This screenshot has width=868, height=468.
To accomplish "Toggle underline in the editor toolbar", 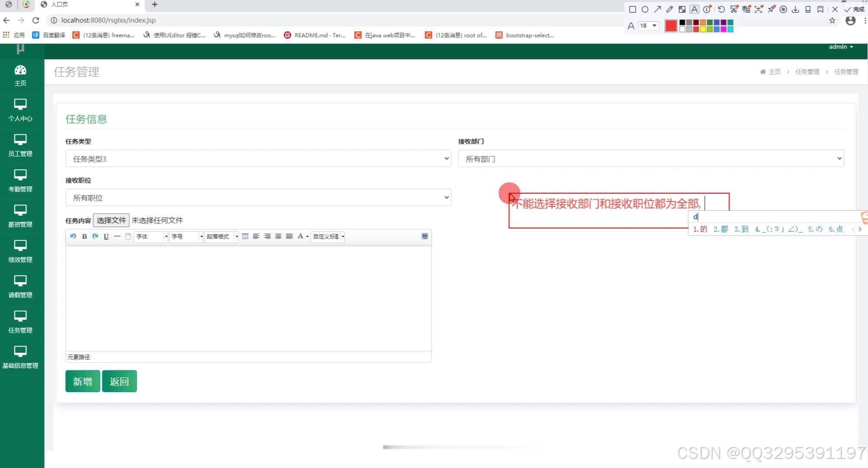I will click(106, 236).
